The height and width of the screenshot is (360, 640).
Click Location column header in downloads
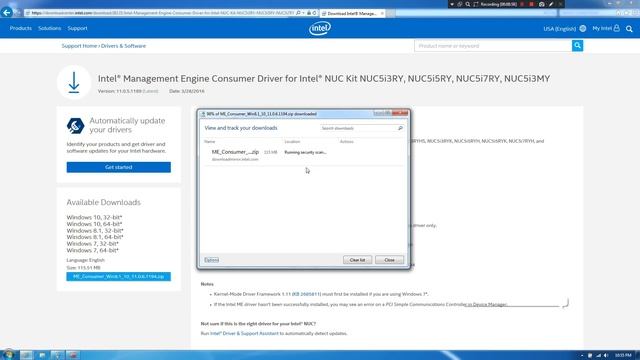pyautogui.click(x=292, y=142)
